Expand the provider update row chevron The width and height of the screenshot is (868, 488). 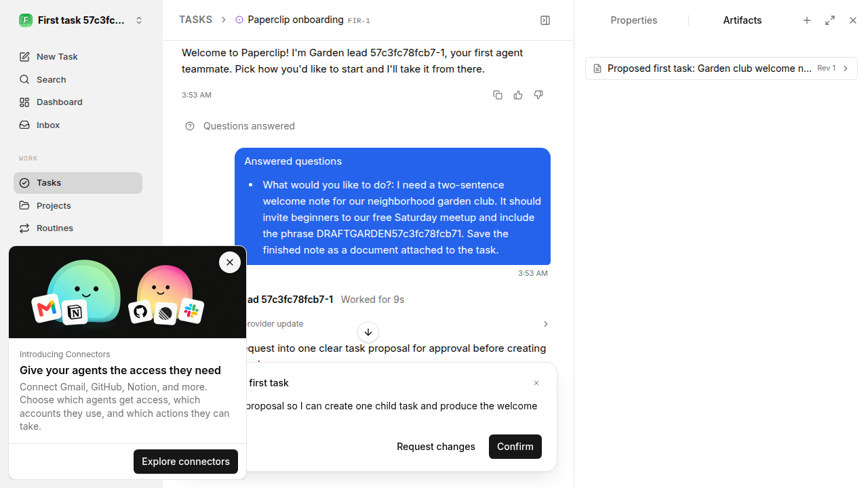coord(545,324)
